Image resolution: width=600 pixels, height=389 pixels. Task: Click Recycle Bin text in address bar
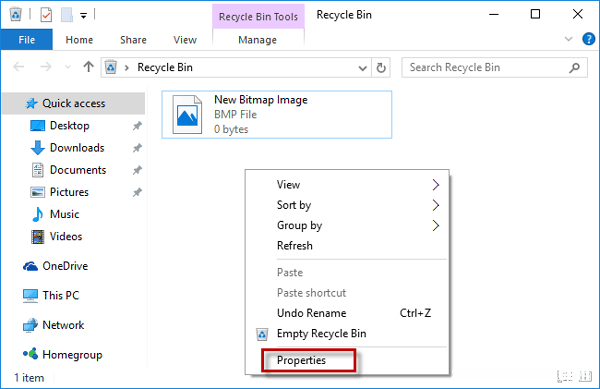point(165,67)
